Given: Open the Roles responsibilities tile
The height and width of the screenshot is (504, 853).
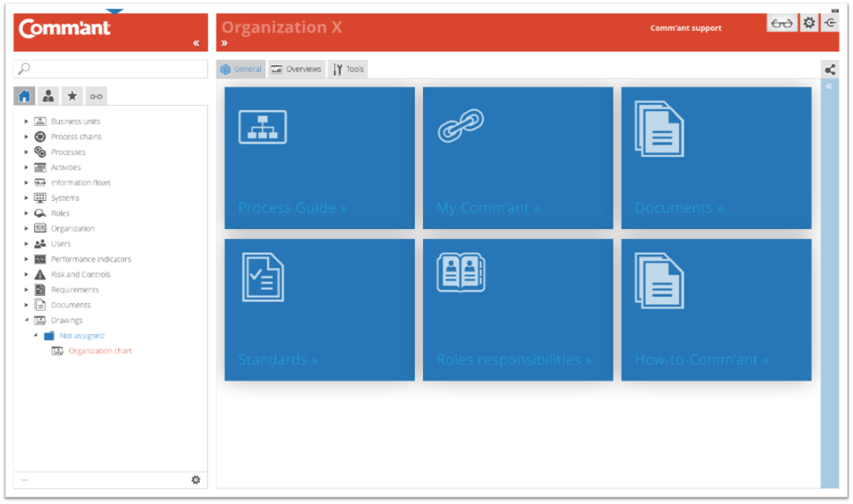Looking at the screenshot, I should pyautogui.click(x=517, y=309).
